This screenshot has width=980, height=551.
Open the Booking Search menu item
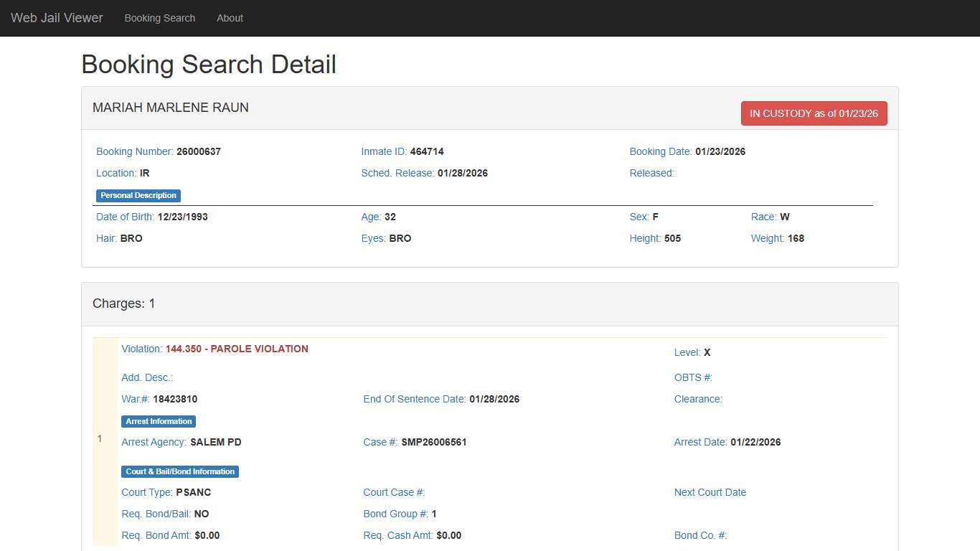coord(159,18)
